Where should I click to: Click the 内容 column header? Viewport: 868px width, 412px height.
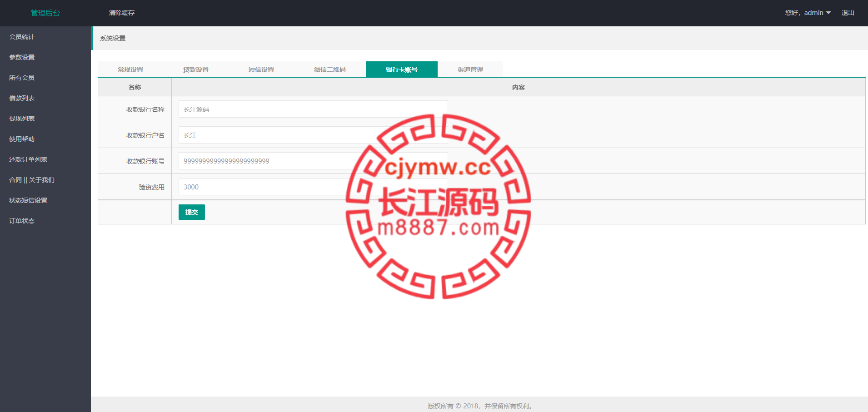pyautogui.click(x=519, y=87)
